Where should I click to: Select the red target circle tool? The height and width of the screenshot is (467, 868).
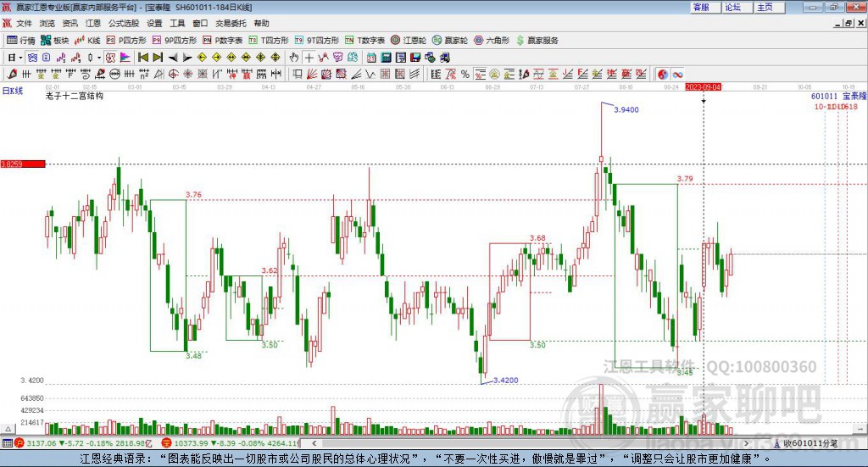click(173, 74)
